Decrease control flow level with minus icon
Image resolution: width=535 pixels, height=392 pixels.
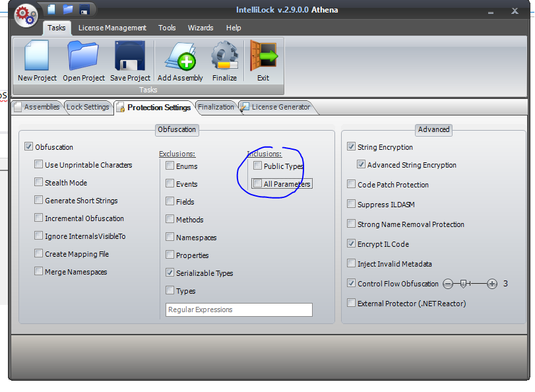tap(448, 284)
